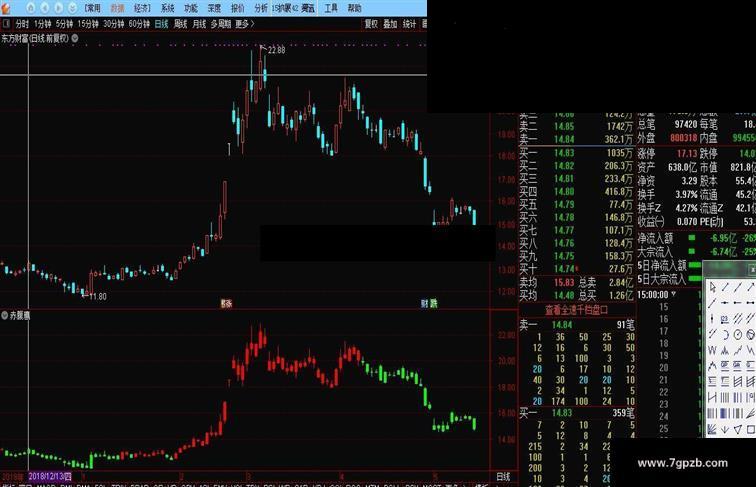Image resolution: width=756 pixels, height=487 pixels.
Task: Select the 日线 daily period
Action: click(x=161, y=24)
